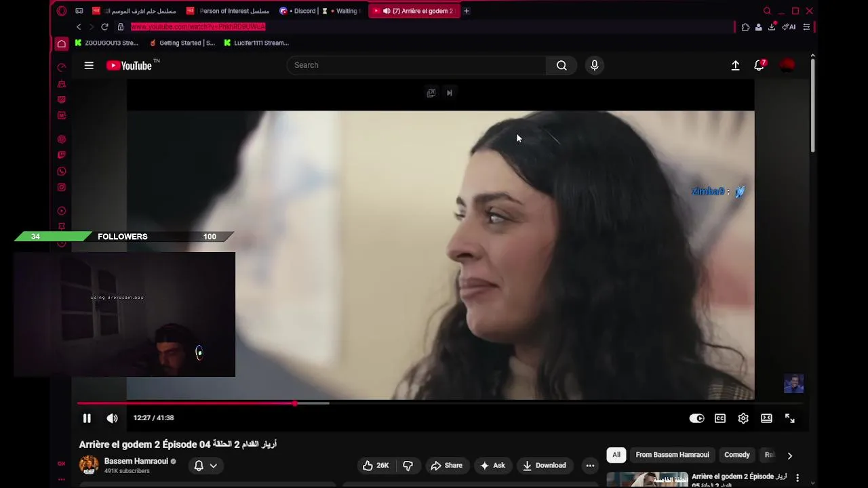
Task: Select the Comedy filter chip
Action: (736, 455)
